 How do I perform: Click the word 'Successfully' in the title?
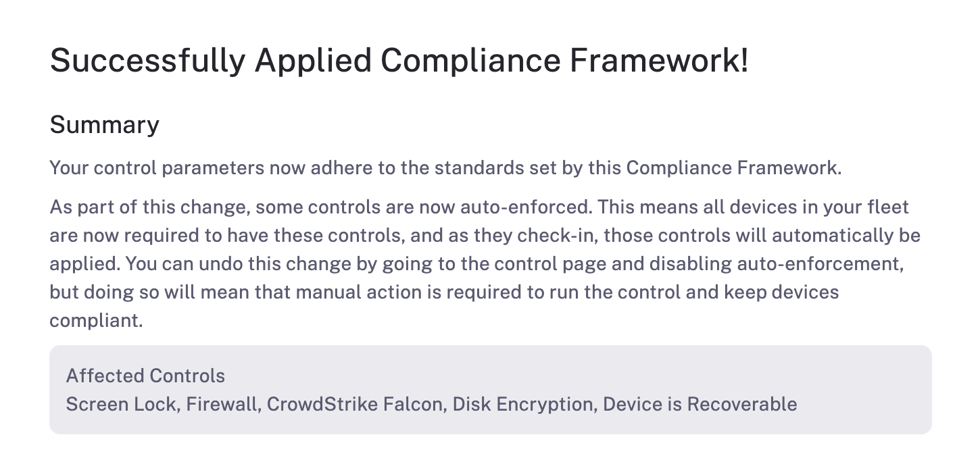tap(147, 61)
